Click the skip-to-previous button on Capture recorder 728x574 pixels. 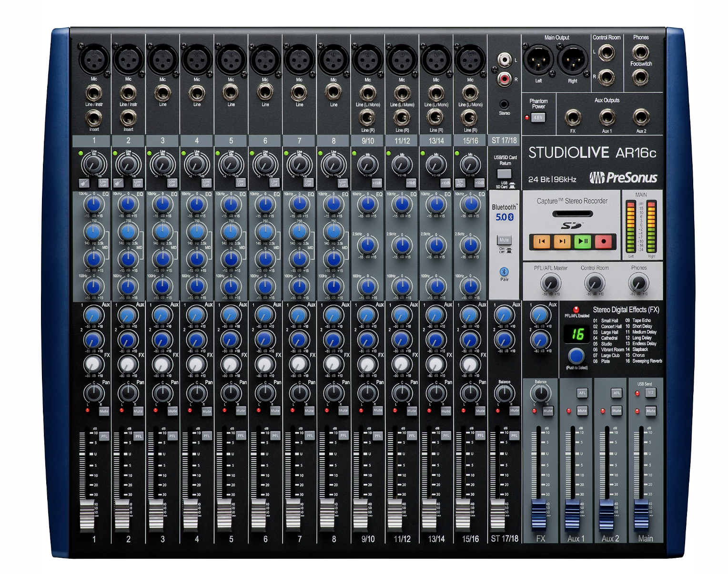541,242
